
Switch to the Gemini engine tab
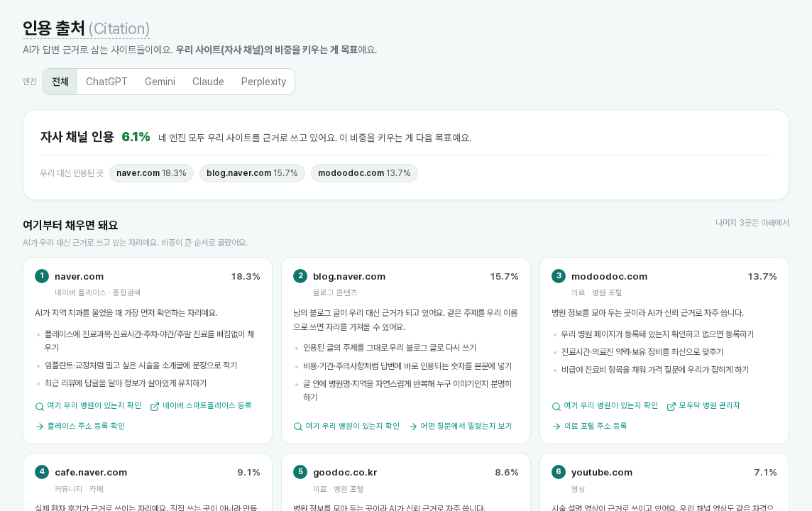click(x=160, y=82)
